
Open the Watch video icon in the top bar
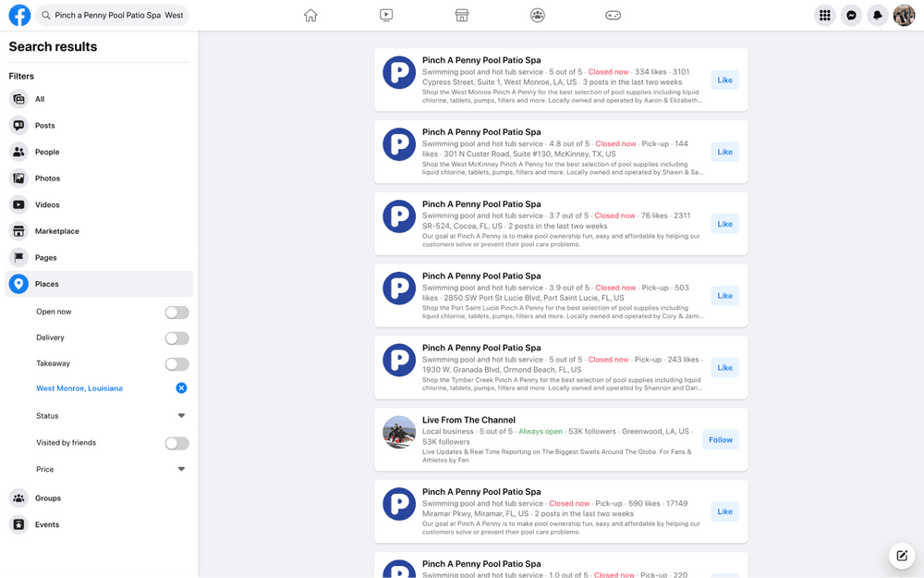(386, 16)
